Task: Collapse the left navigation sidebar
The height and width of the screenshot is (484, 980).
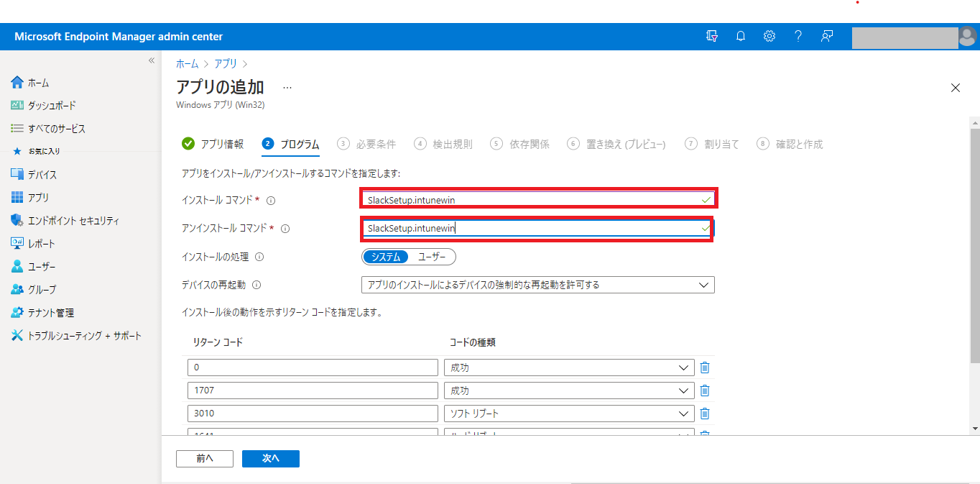Action: tap(152, 60)
